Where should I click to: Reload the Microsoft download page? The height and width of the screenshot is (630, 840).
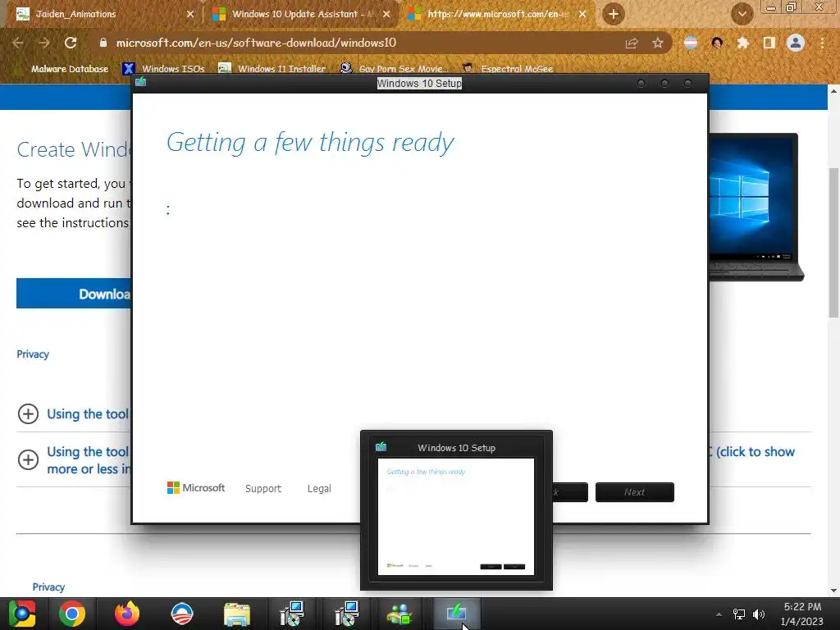click(71, 43)
